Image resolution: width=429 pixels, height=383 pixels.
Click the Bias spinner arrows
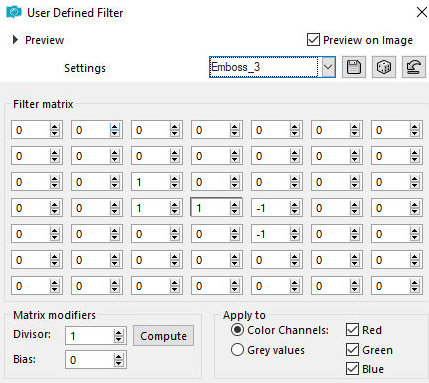pos(119,360)
